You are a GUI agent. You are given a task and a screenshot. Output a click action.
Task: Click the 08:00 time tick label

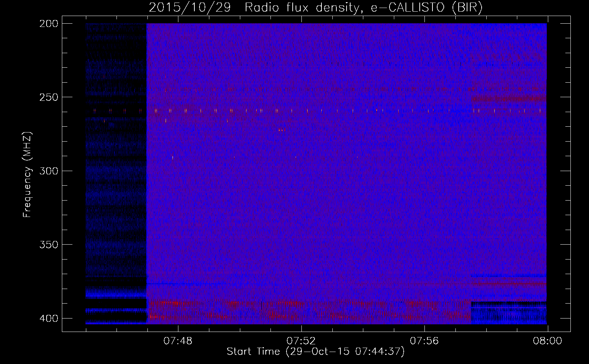(548, 341)
